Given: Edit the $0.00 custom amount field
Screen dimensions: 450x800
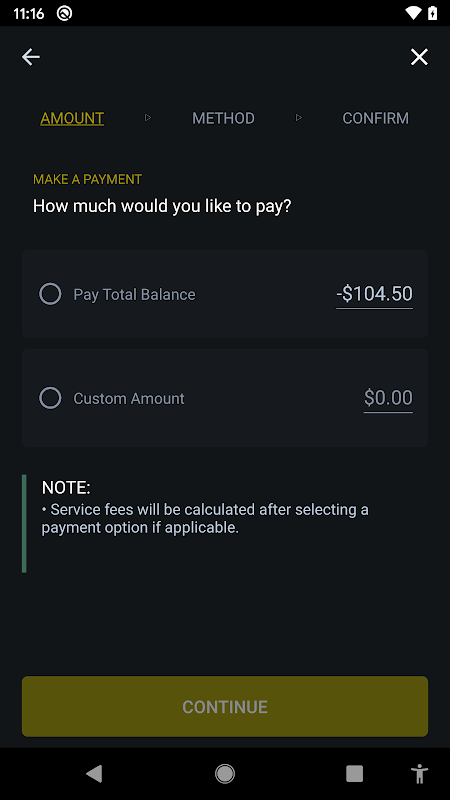Looking at the screenshot, I should pyautogui.click(x=388, y=398).
